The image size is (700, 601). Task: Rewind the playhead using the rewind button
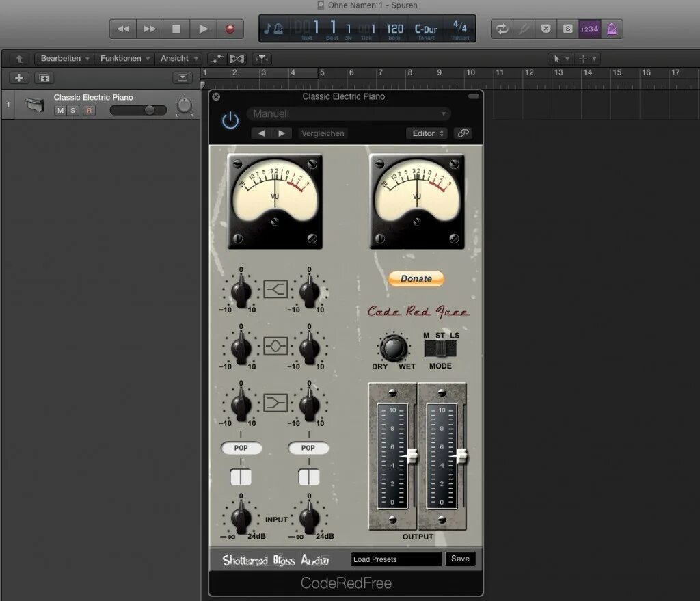click(x=123, y=29)
